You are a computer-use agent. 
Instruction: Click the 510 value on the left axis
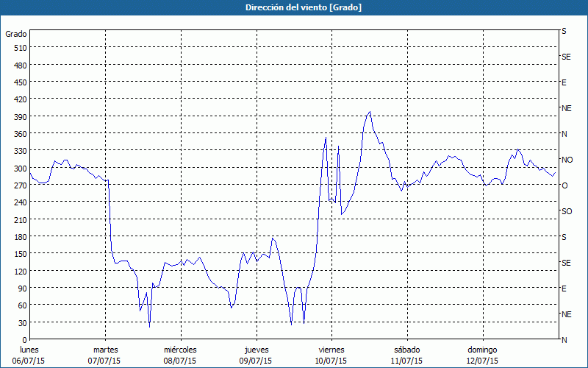tap(20, 48)
